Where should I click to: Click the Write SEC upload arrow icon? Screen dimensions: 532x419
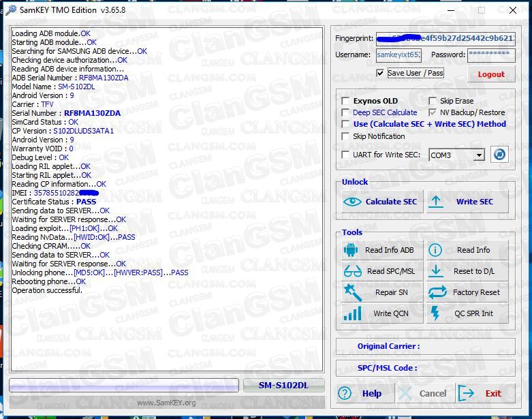[436, 202]
